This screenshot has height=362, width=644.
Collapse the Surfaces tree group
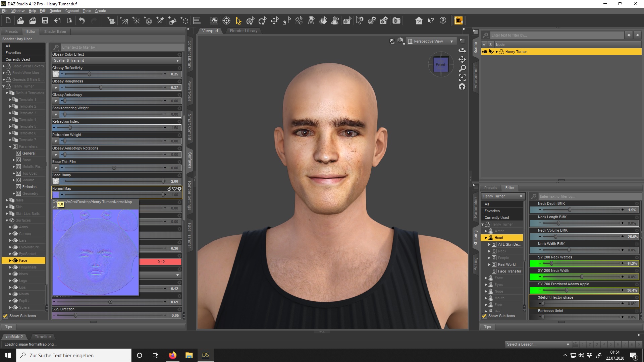tap(7, 220)
